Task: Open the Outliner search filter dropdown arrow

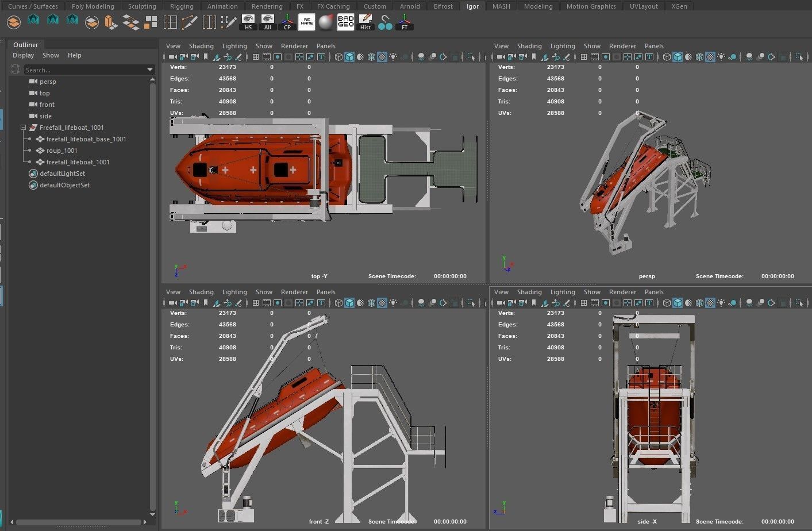Action: [x=150, y=70]
